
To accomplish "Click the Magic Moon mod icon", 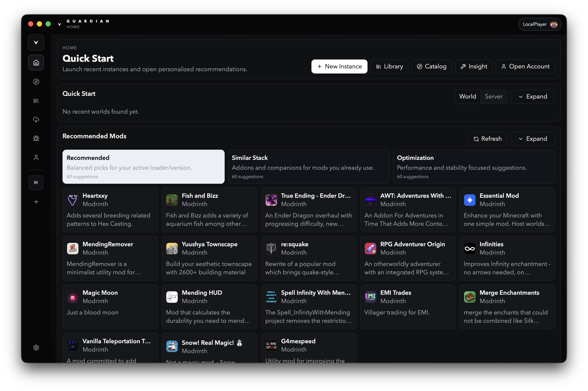I will (73, 297).
